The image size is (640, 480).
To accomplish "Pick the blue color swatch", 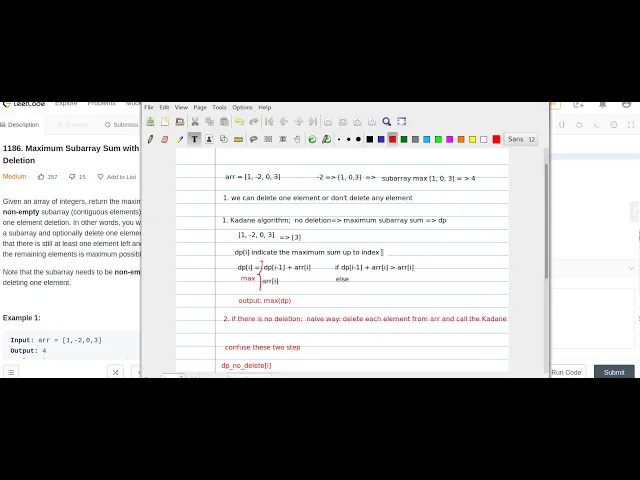I will tap(381, 139).
